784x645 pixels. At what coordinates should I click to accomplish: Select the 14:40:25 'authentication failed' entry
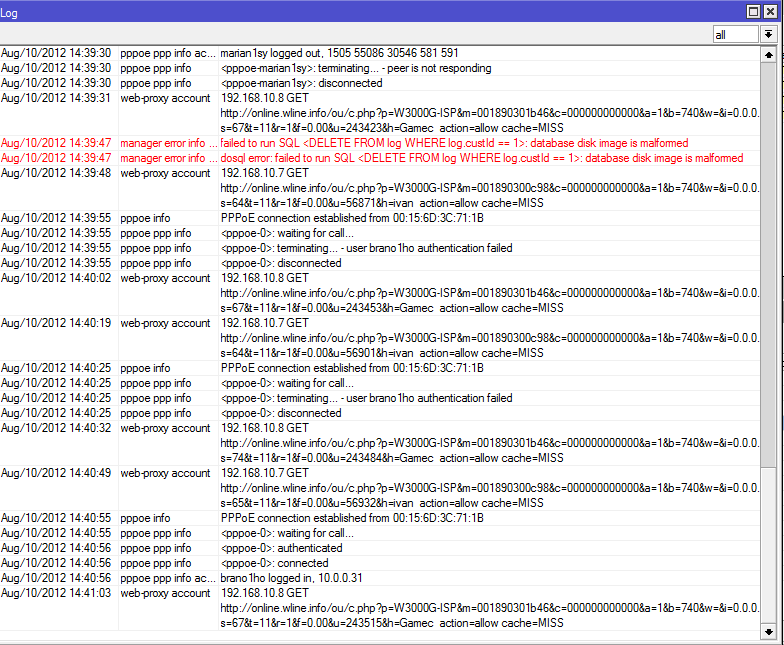pos(380,398)
